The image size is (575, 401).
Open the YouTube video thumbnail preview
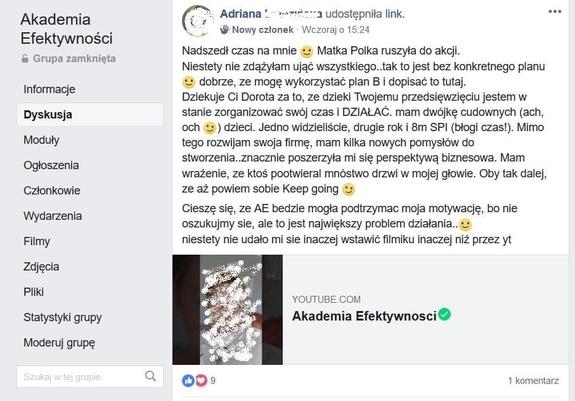click(228, 310)
